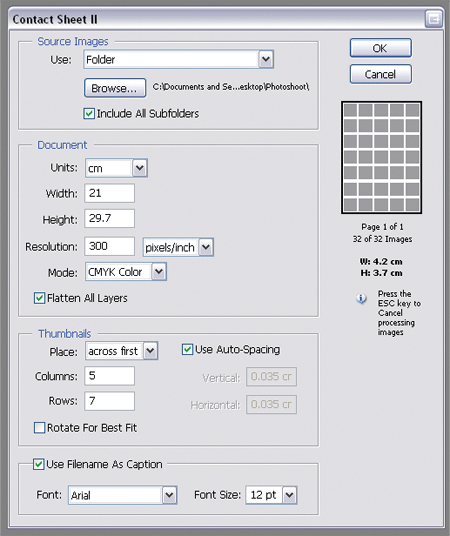This screenshot has height=536, width=450.
Task: Click the Width input field
Action: click(x=109, y=193)
